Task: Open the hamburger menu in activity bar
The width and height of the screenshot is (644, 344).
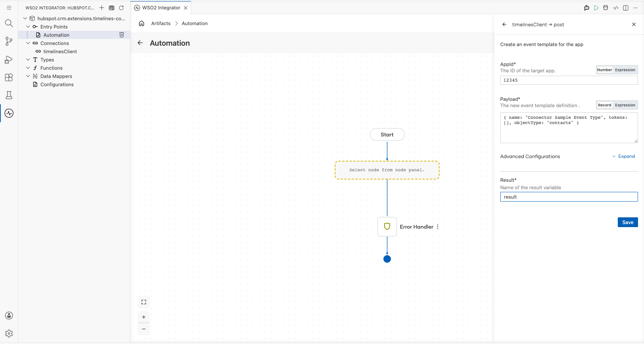Action: (9, 7)
